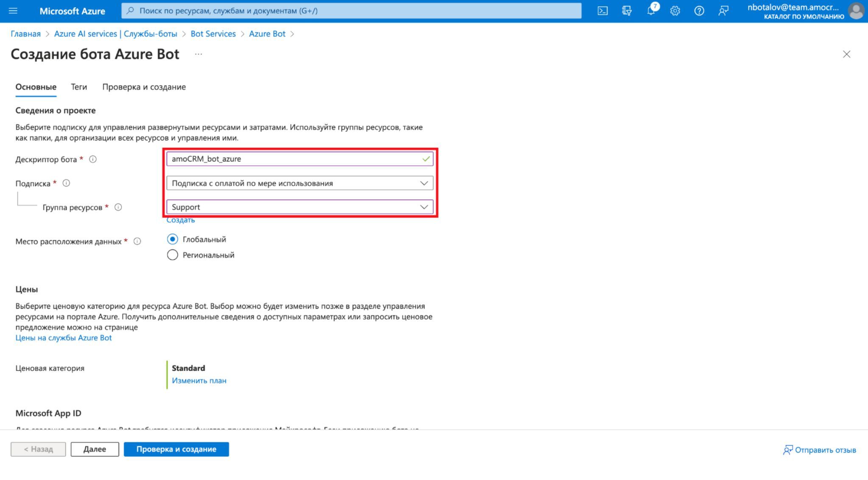Switch to the Основные tab
Image resolution: width=868 pixels, height=480 pixels.
coord(36,87)
